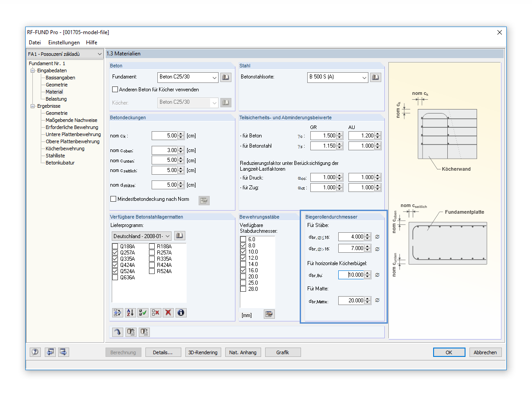Viewport: 532px width, 399px height.
Task: Go to next table with right arrow icon
Action: click(x=63, y=352)
